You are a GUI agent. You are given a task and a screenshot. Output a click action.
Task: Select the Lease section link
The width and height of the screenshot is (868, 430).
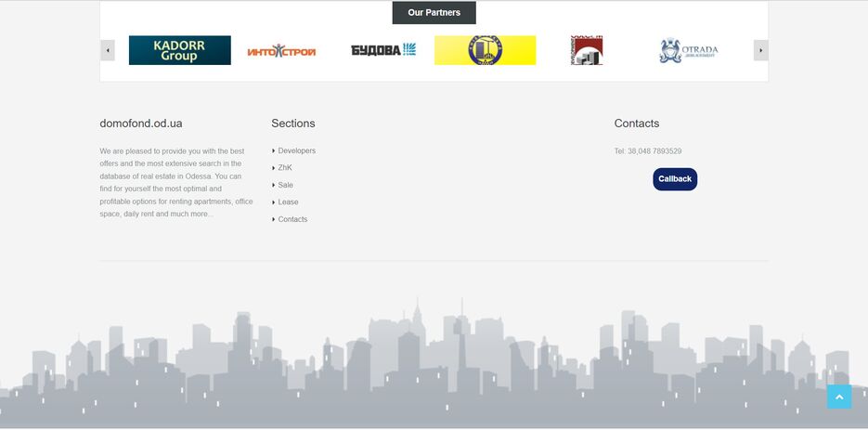click(x=288, y=202)
